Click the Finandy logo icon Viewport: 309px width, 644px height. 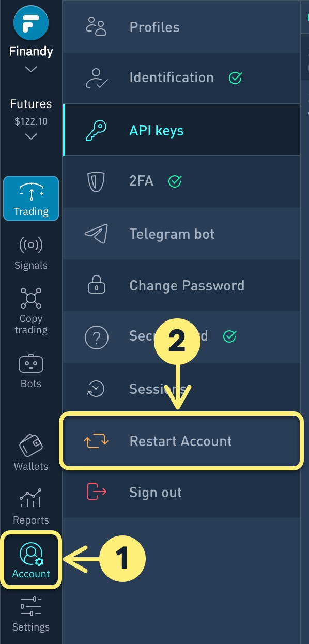[31, 23]
